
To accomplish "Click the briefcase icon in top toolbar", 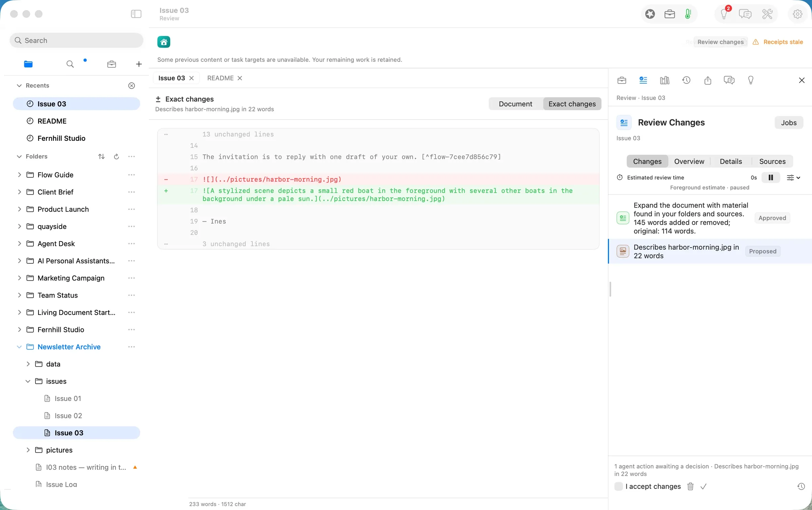I will point(670,14).
